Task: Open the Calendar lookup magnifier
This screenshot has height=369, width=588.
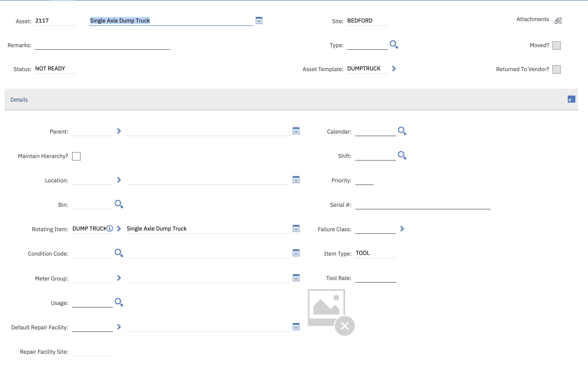Action: [402, 131]
